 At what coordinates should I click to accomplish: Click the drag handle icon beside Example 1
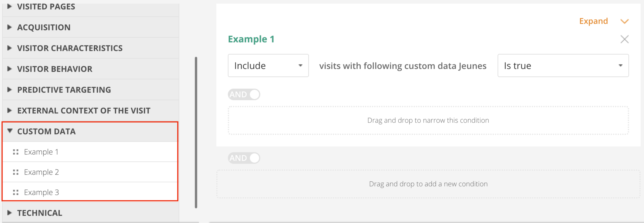[16, 152]
